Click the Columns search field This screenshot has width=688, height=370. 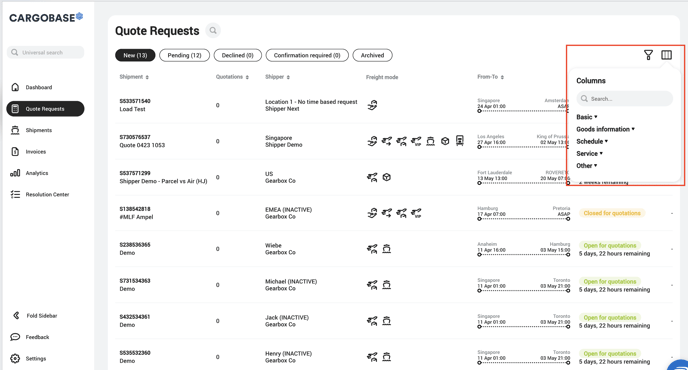pos(624,99)
